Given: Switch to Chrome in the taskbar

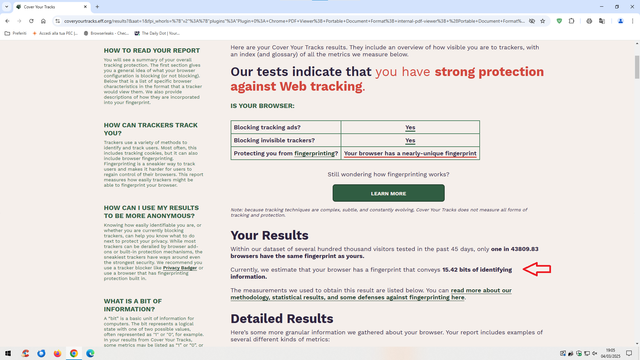Looking at the screenshot, I should tap(74, 353).
